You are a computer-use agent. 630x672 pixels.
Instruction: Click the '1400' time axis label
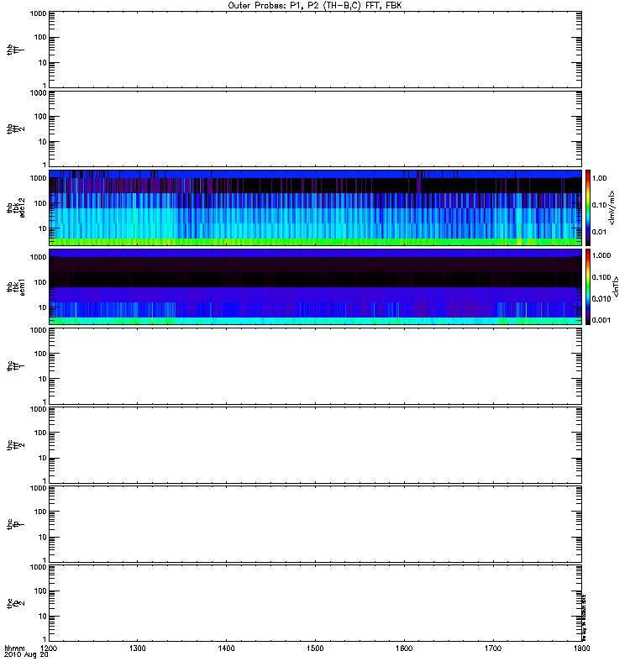coord(226,648)
